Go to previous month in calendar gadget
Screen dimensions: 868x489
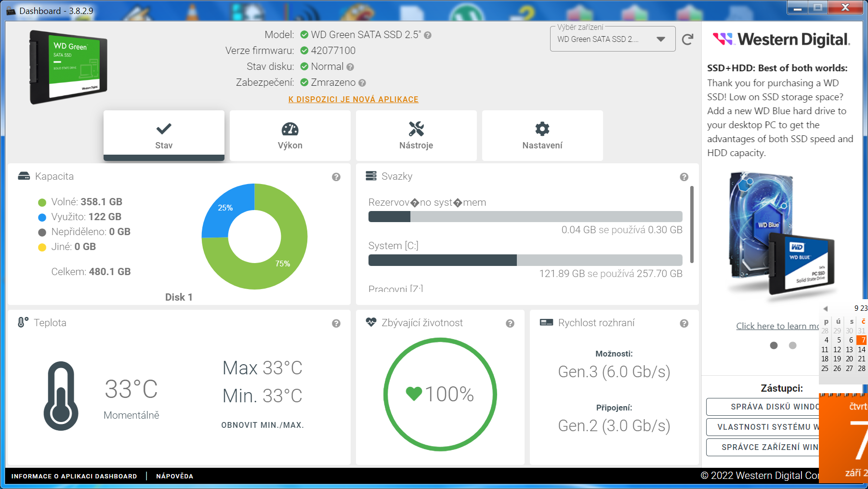pos(825,309)
